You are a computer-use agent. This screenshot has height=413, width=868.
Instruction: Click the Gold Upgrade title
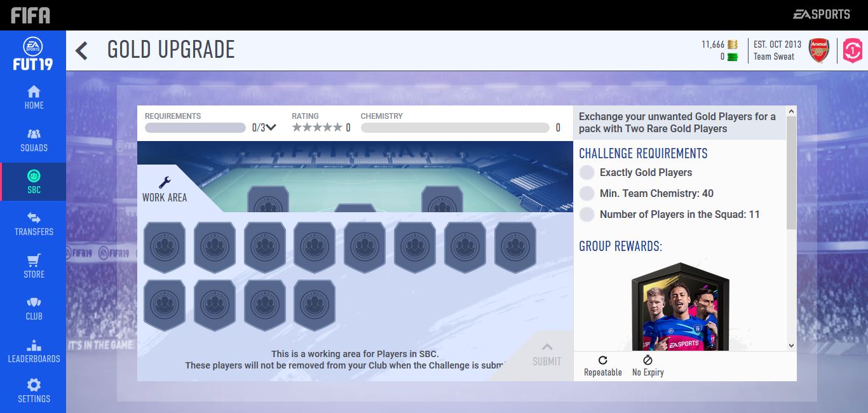[171, 50]
